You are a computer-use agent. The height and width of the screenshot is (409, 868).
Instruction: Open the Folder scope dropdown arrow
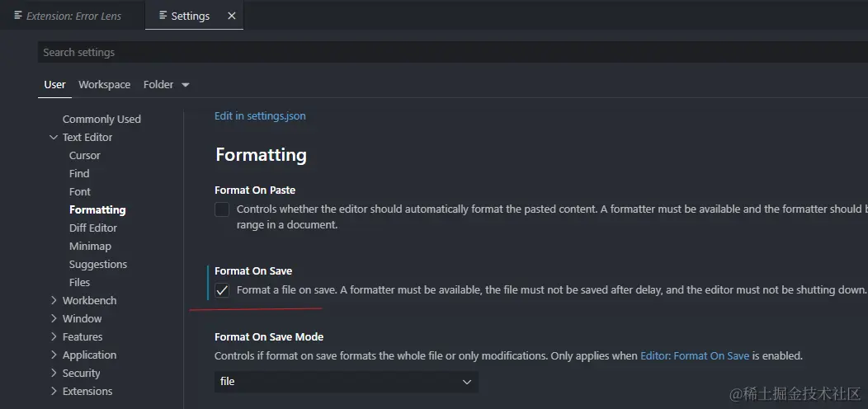click(185, 85)
